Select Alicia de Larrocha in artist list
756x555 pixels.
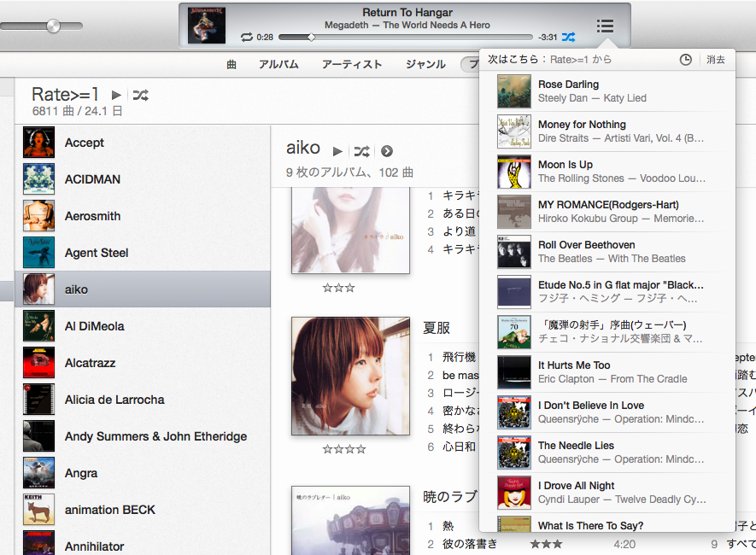click(x=143, y=400)
